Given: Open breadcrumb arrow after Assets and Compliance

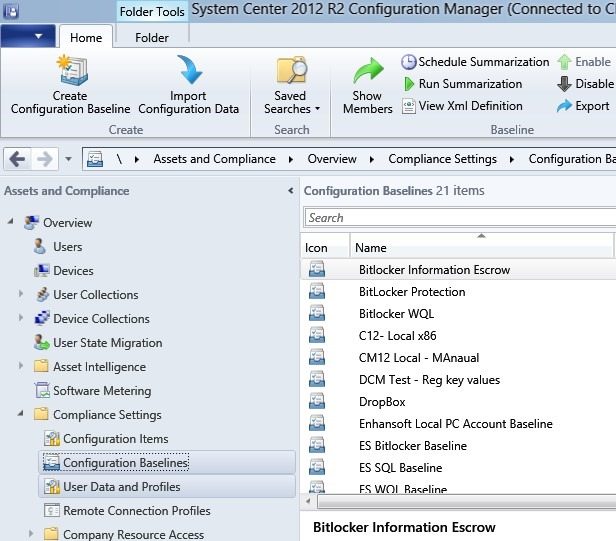Looking at the screenshot, I should pyautogui.click(x=291, y=159).
